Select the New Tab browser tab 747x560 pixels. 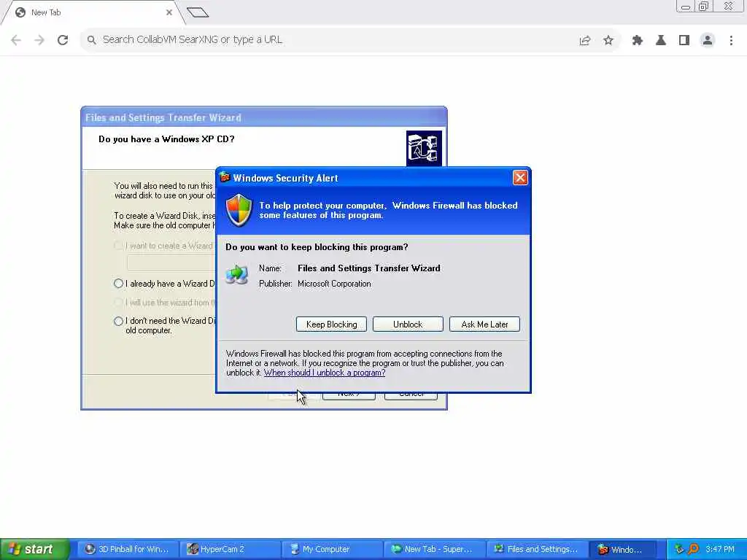[x=93, y=12]
